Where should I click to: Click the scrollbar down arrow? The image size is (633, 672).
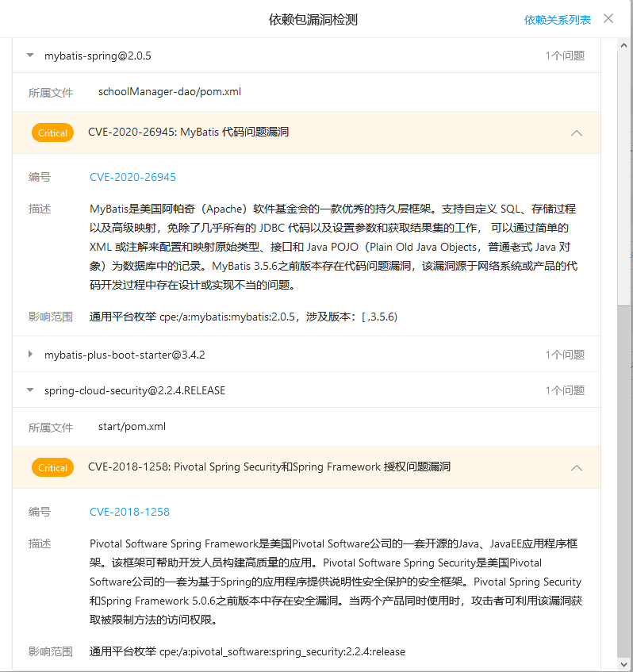click(623, 665)
